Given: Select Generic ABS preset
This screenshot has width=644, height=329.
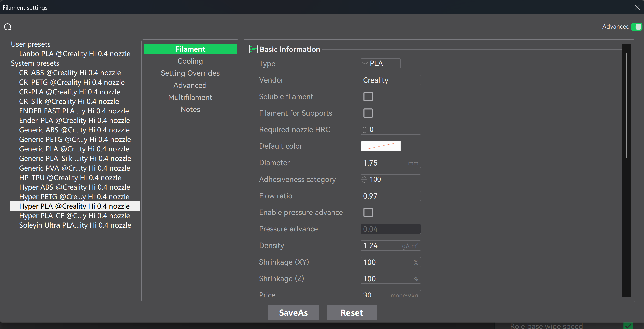Looking at the screenshot, I should point(75,130).
